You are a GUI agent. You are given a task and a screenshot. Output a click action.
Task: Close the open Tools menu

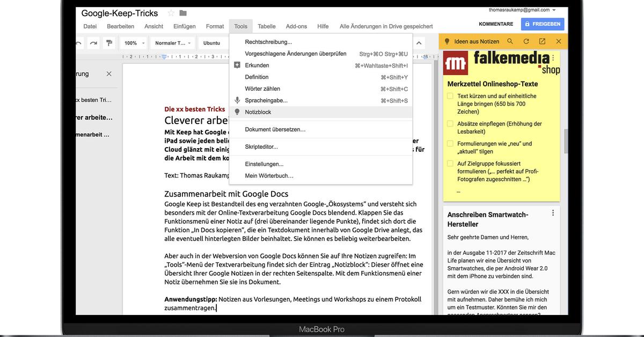pyautogui.click(x=241, y=26)
